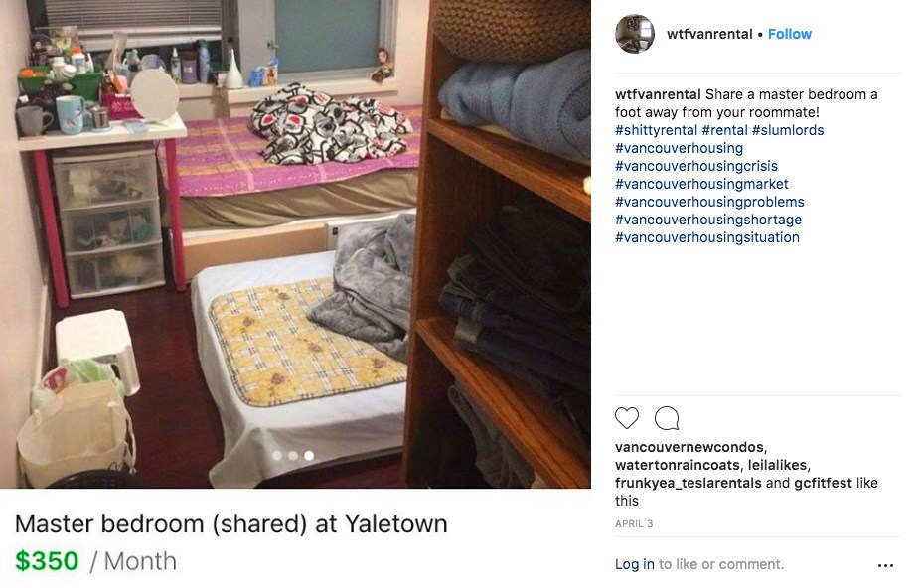Open the #rental hashtag
Screen dimensions: 919x588
tap(724, 130)
